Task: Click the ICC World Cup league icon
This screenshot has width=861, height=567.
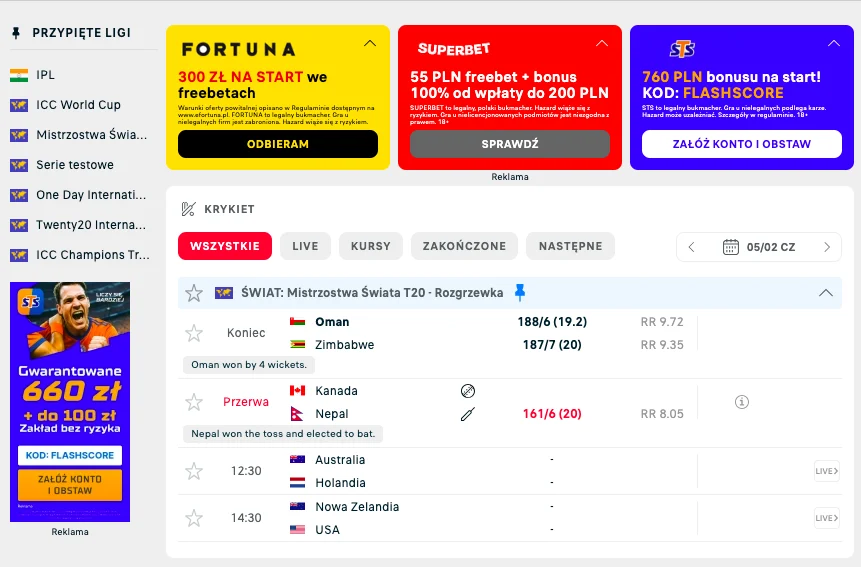Action: (18, 105)
